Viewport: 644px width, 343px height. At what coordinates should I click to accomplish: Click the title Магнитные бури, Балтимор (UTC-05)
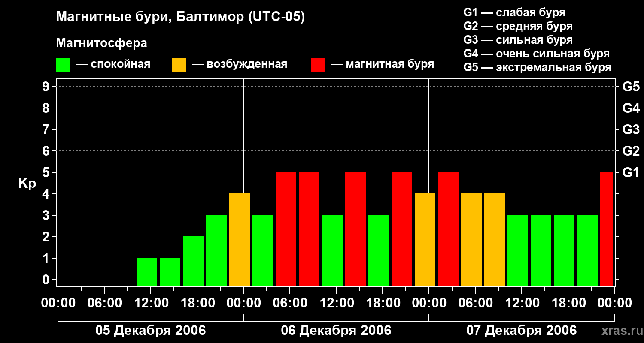coord(180,17)
